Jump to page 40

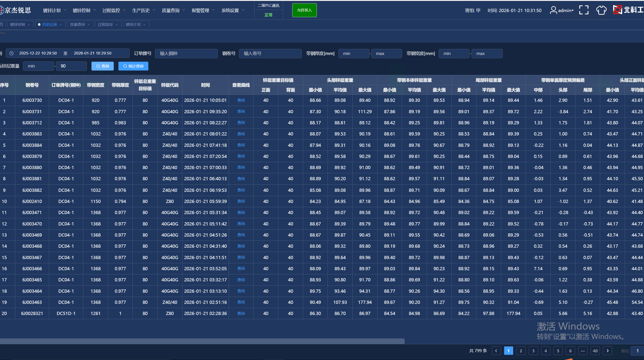595,351
